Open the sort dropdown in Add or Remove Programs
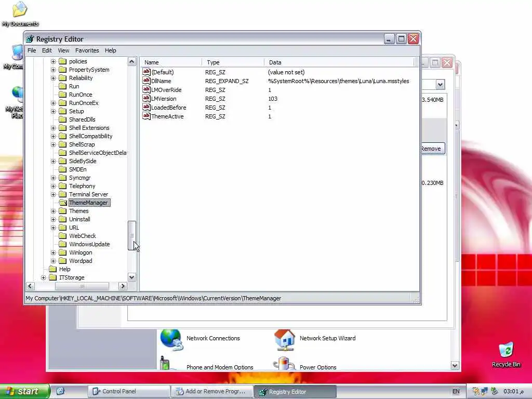532x399 pixels. [x=440, y=85]
